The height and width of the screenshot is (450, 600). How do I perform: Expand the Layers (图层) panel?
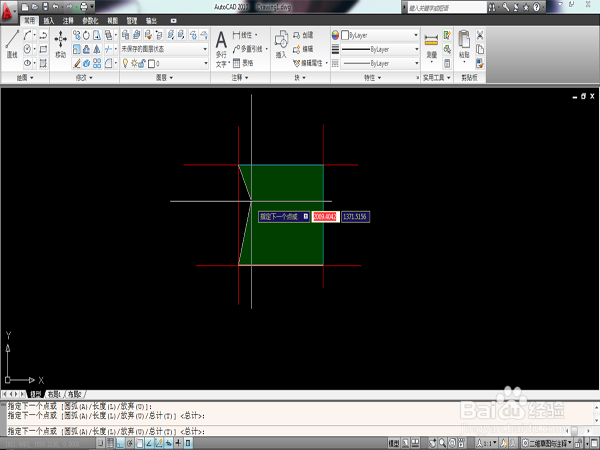(x=165, y=78)
